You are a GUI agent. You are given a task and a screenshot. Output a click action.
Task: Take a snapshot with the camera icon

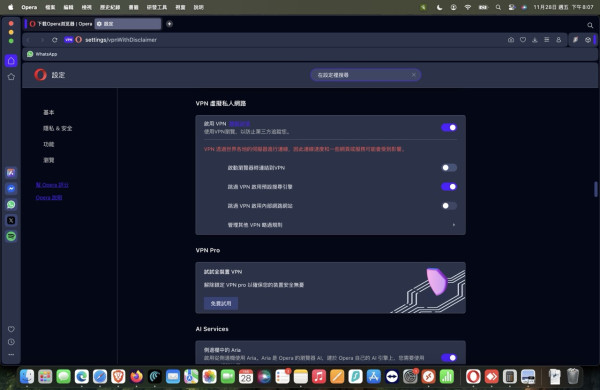(x=511, y=40)
